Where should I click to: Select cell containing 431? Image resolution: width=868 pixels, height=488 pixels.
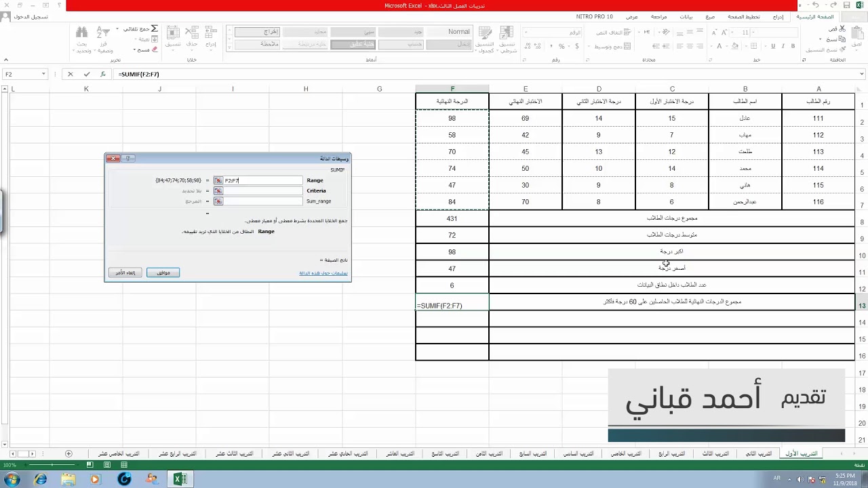coord(452,218)
